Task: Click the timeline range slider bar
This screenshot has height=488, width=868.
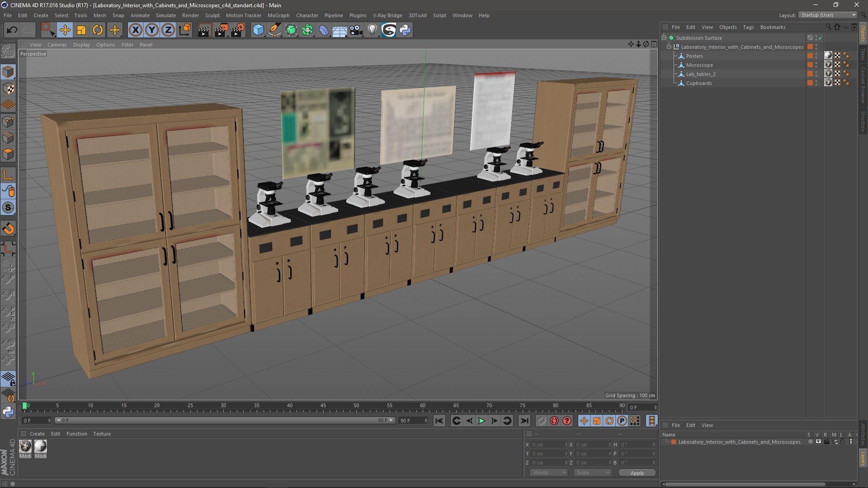Action: point(225,420)
